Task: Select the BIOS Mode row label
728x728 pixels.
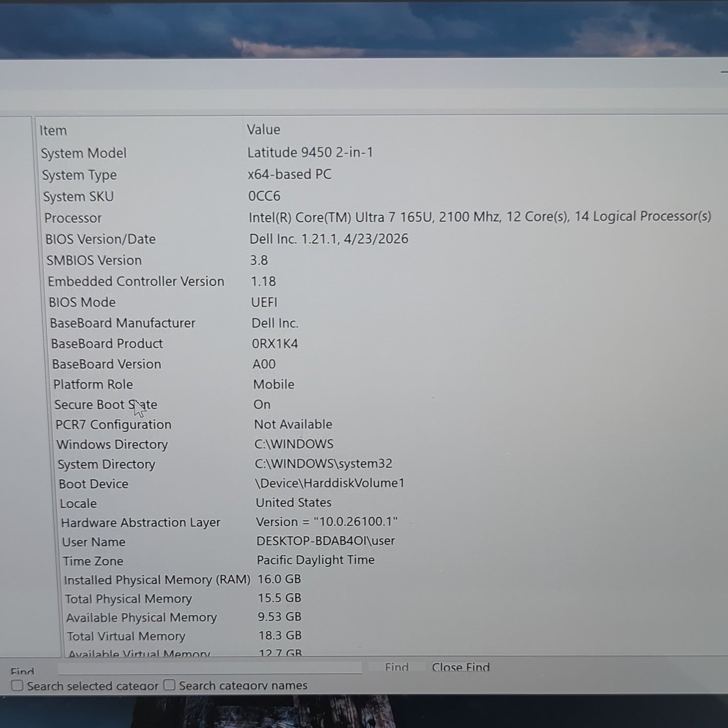Action: (x=82, y=302)
